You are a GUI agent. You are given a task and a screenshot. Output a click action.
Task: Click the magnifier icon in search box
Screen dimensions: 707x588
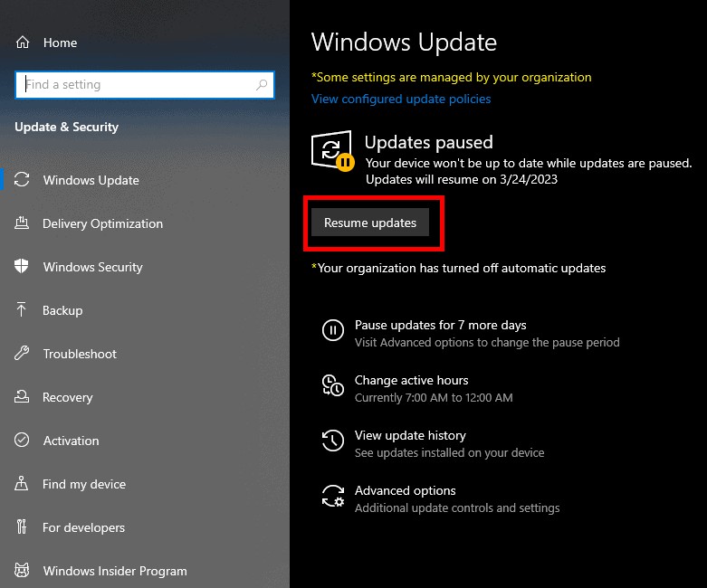pos(262,84)
